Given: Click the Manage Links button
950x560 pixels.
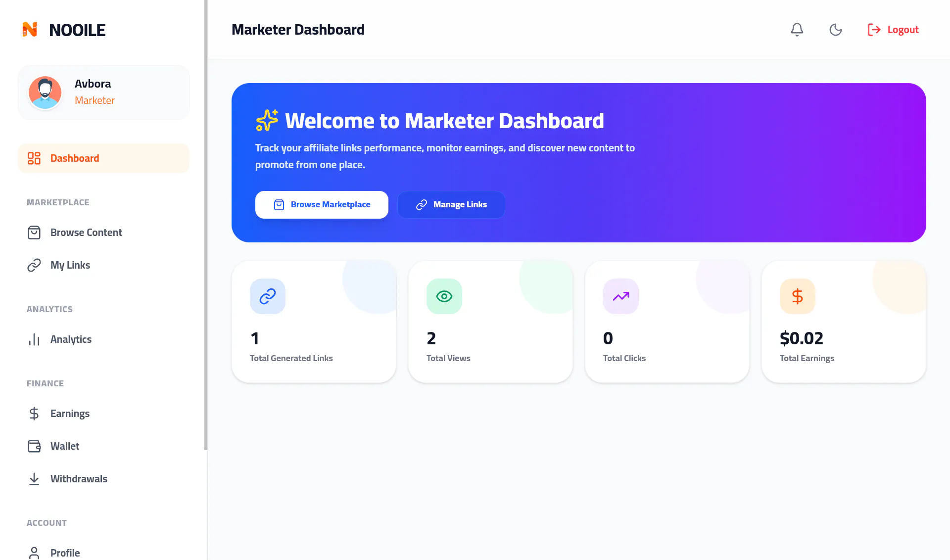Looking at the screenshot, I should (x=451, y=205).
